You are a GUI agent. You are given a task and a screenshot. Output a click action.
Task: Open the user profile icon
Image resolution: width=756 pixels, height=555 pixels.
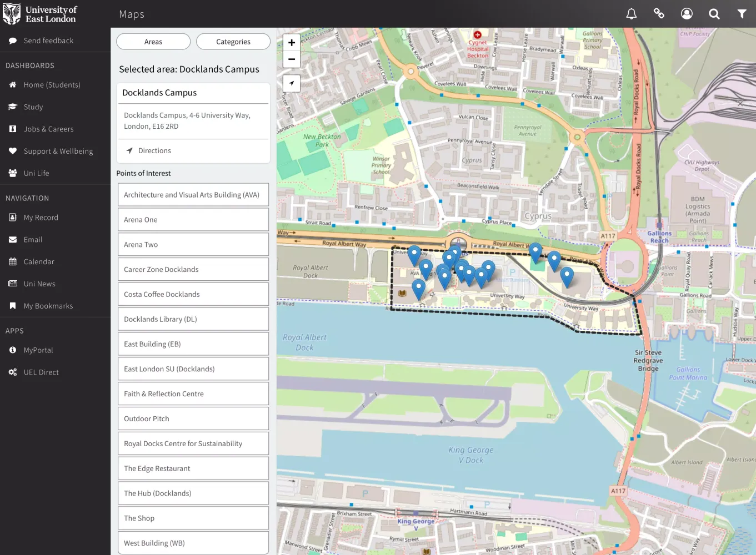[687, 14]
